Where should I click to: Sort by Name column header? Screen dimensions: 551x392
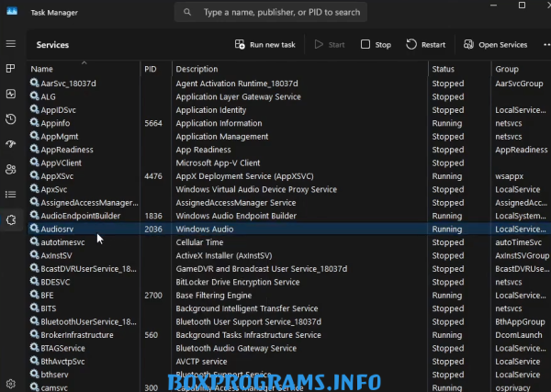[x=42, y=69]
